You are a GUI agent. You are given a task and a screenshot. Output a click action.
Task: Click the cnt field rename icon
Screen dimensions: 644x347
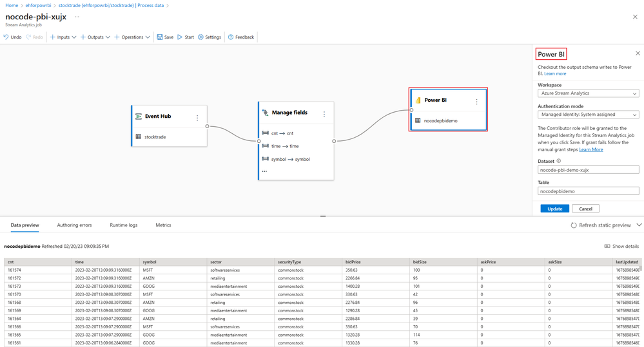[x=266, y=133]
